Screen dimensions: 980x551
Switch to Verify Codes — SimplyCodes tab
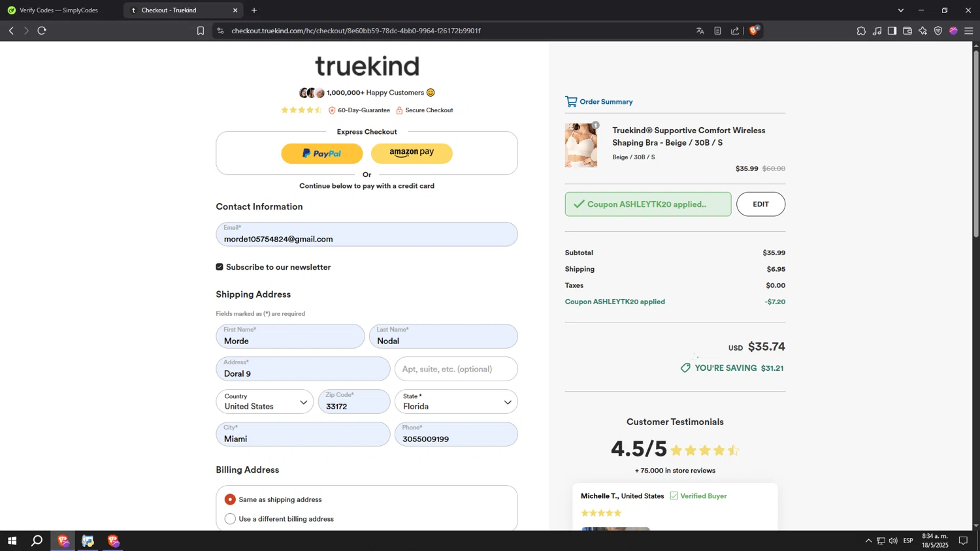(x=59, y=10)
